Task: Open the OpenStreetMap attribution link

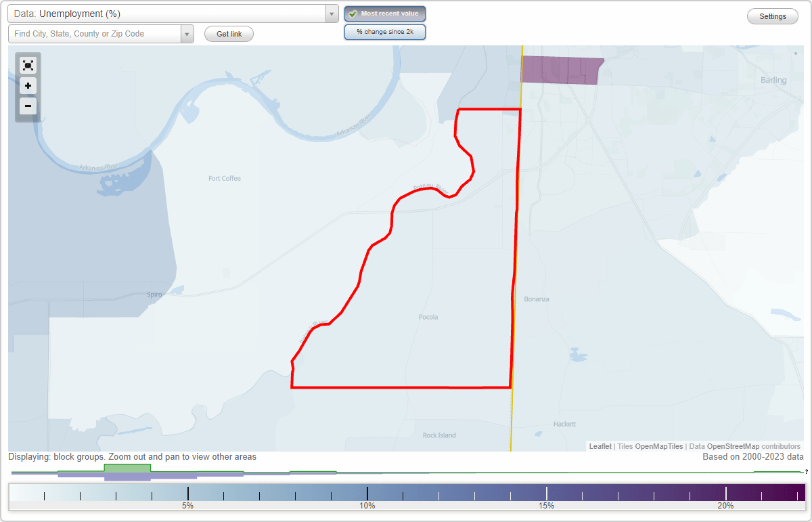Action: pyautogui.click(x=733, y=446)
